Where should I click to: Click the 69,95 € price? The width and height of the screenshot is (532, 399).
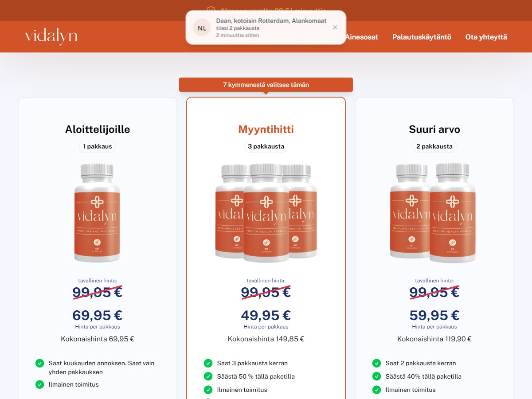[x=98, y=315]
